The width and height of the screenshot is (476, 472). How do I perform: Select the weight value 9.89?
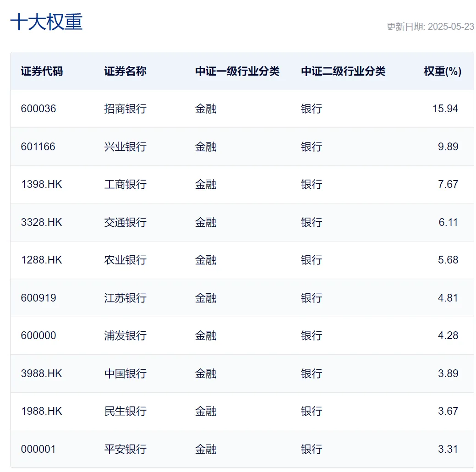pos(448,147)
